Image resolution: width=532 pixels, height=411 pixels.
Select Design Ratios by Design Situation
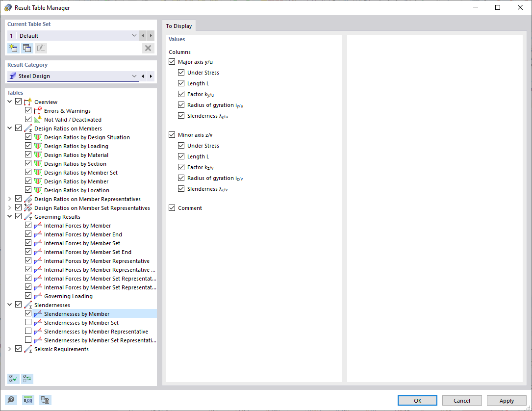click(x=87, y=137)
